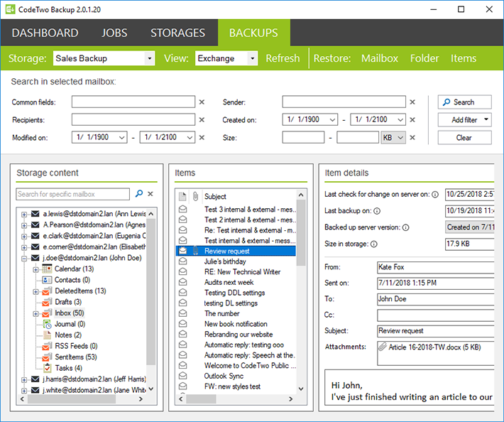Image resolution: width=504 pixels, height=422 pixels.
Task: Click Restore Items
Action: pos(463,58)
